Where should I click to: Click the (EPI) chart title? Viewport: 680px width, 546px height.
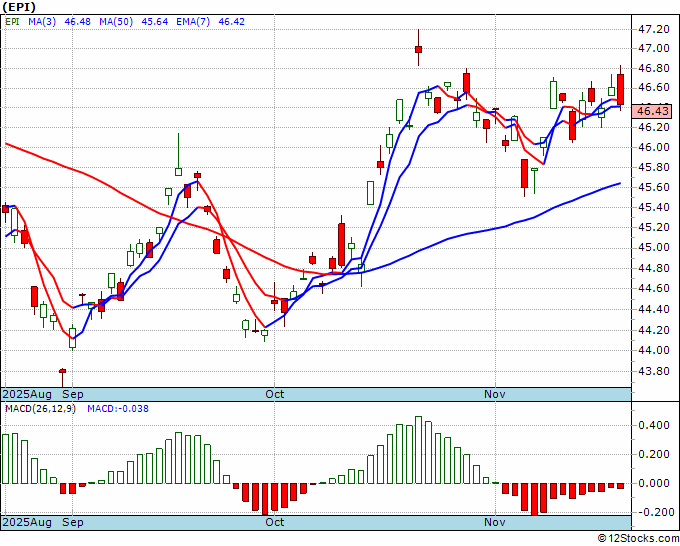click(x=19, y=7)
